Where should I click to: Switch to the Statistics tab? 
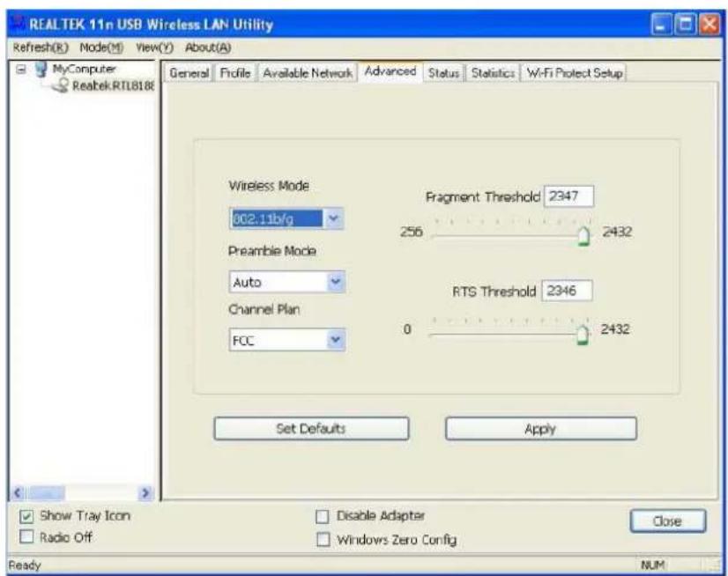pos(493,73)
